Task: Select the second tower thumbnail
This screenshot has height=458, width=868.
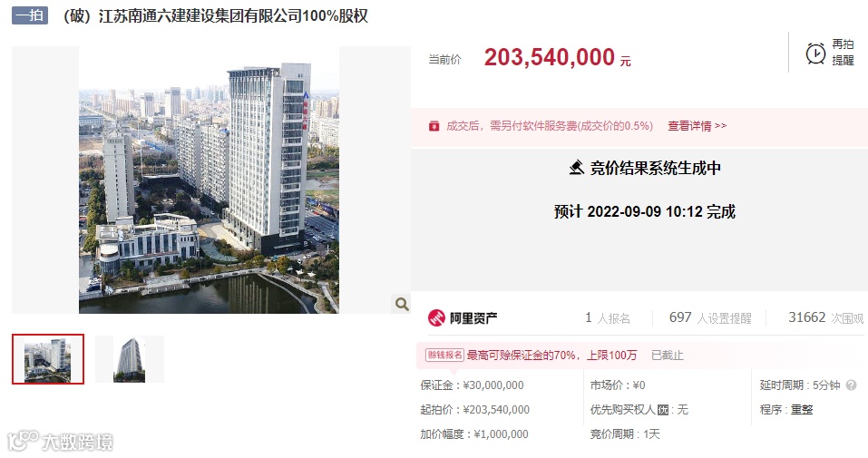Action: pos(130,359)
